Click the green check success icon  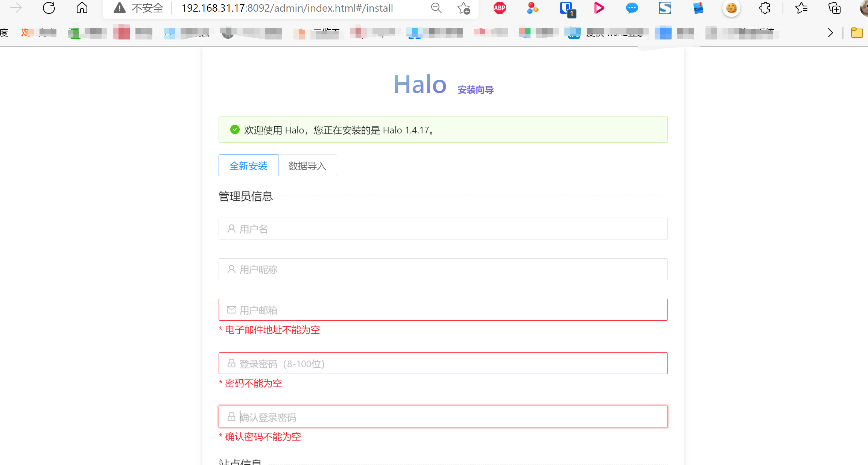point(235,130)
